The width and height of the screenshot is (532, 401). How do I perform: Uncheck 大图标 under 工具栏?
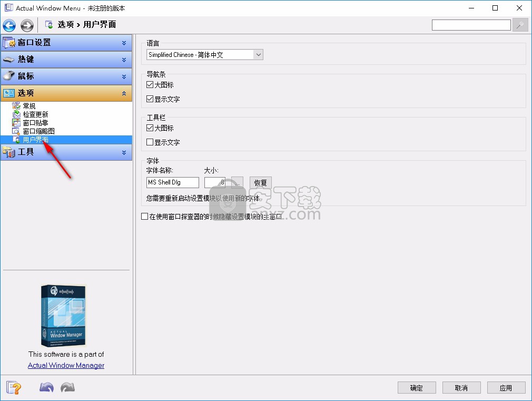pyautogui.click(x=150, y=128)
